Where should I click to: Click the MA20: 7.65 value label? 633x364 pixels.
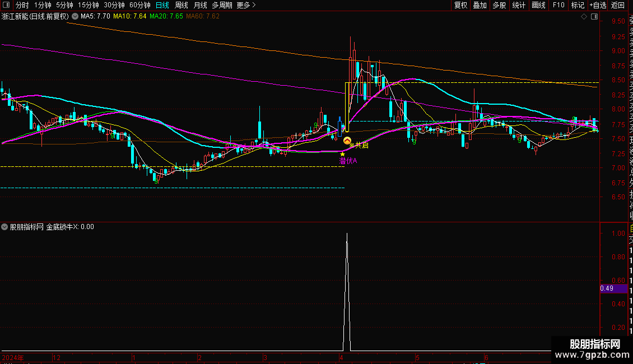(x=166, y=16)
